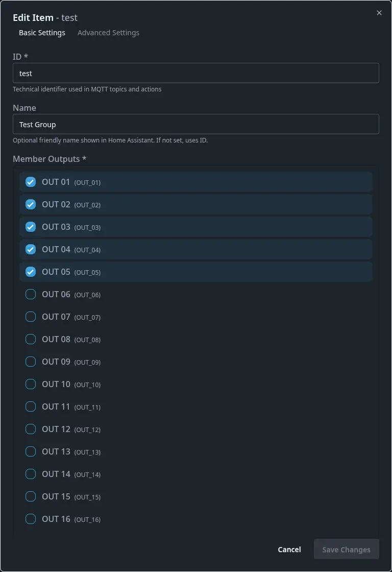Uncheck the OUT 01 member output
The height and width of the screenshot is (572, 392).
(31, 181)
